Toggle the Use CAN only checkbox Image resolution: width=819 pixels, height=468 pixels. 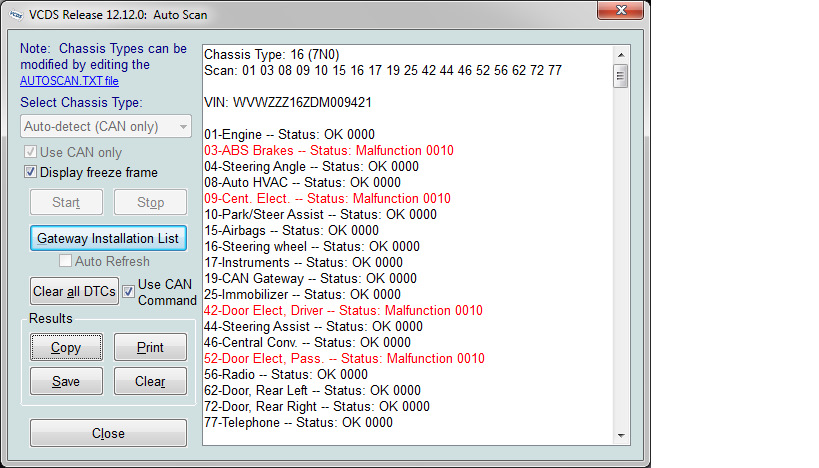(x=30, y=152)
